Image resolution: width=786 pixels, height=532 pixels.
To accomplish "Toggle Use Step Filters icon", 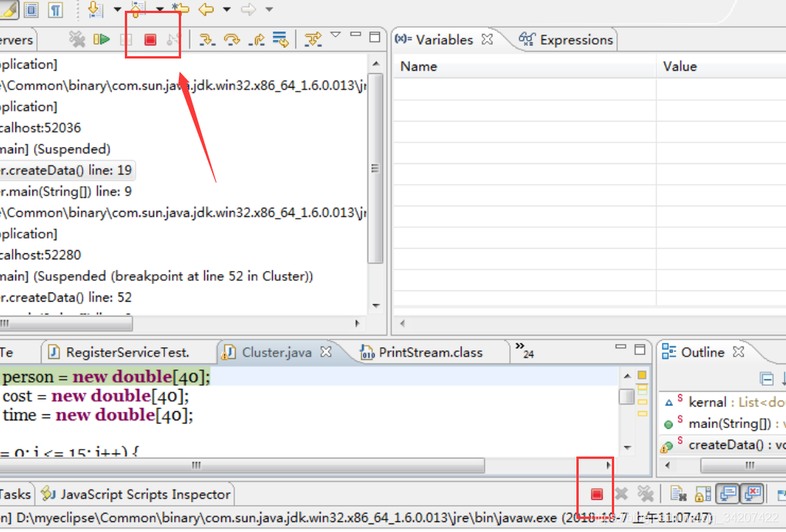I will pyautogui.click(x=313, y=39).
